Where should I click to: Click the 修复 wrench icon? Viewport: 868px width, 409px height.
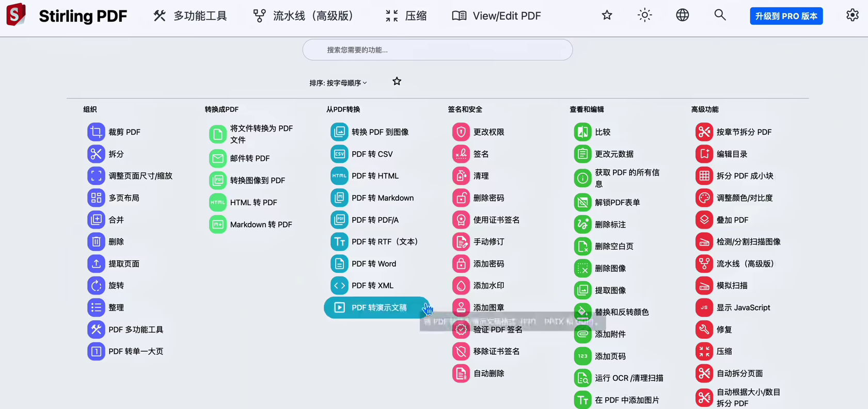tap(704, 329)
